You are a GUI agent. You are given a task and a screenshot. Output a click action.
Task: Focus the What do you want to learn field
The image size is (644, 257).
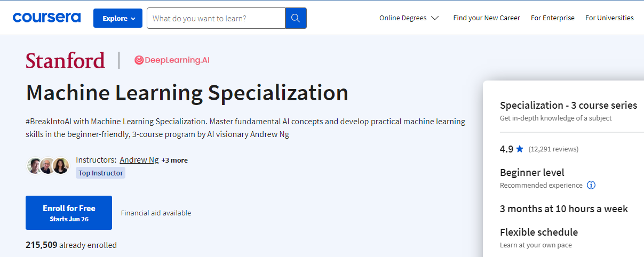216,18
